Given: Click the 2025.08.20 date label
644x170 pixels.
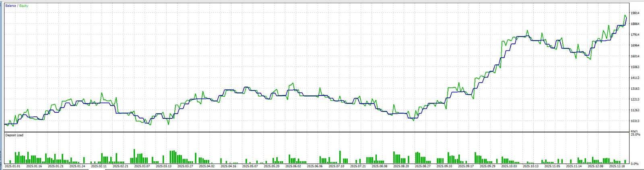Looking at the screenshot, I should click(401, 166).
